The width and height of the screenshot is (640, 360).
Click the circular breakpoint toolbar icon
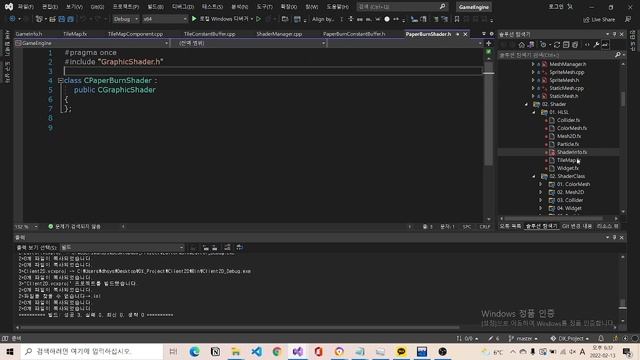387,19
